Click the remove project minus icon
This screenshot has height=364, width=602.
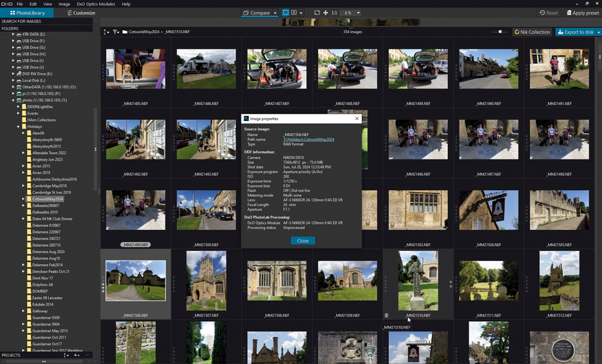click(x=87, y=356)
